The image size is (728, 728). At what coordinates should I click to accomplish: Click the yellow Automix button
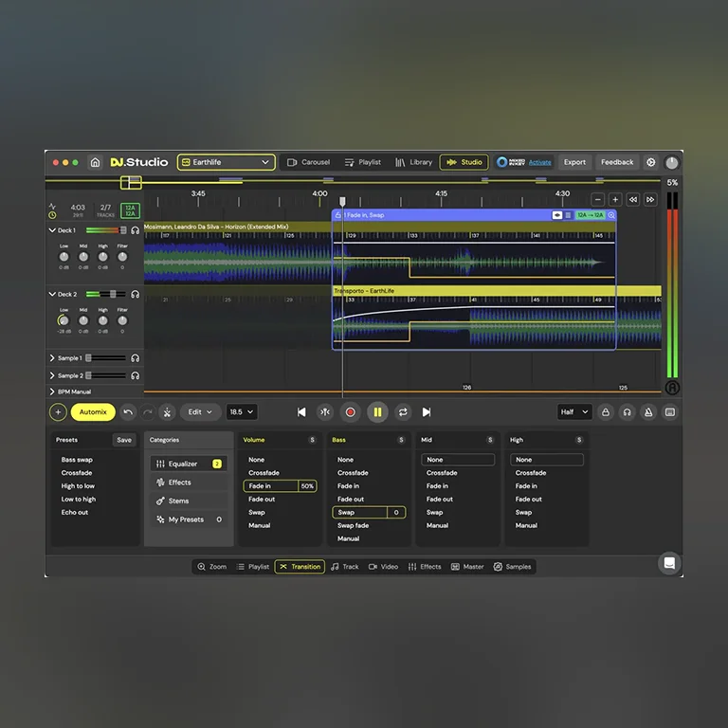[93, 412]
